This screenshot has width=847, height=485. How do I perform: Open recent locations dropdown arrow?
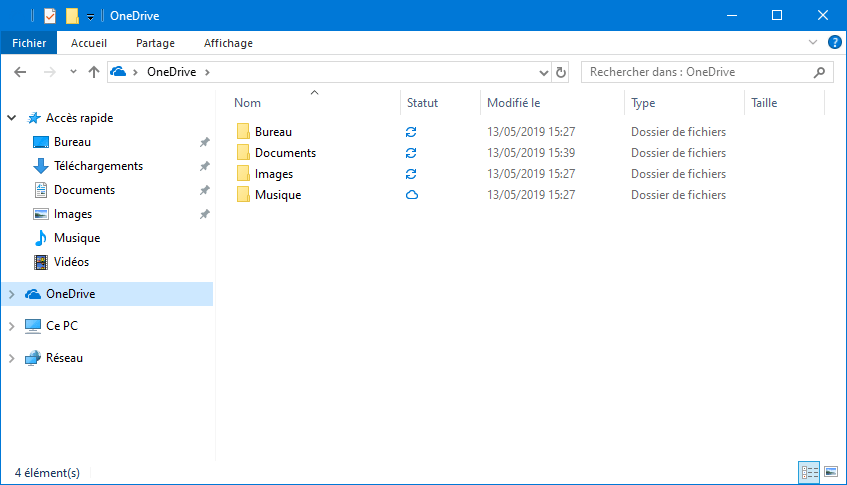(73, 72)
